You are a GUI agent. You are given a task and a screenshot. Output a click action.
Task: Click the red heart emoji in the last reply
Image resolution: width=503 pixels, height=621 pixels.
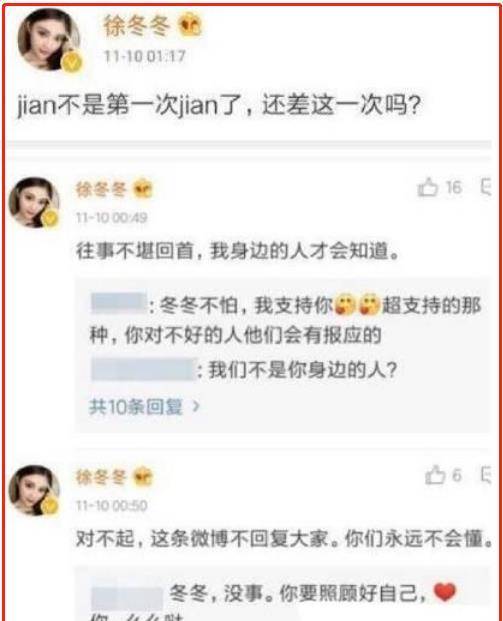point(446,592)
